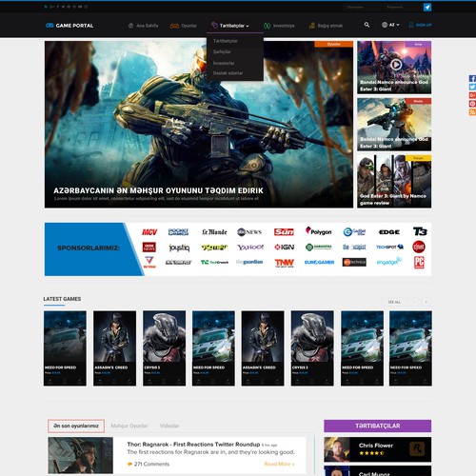Click the yellow Forum tag on review thumbnail
This screenshot has width=476, height=476.
point(418,158)
